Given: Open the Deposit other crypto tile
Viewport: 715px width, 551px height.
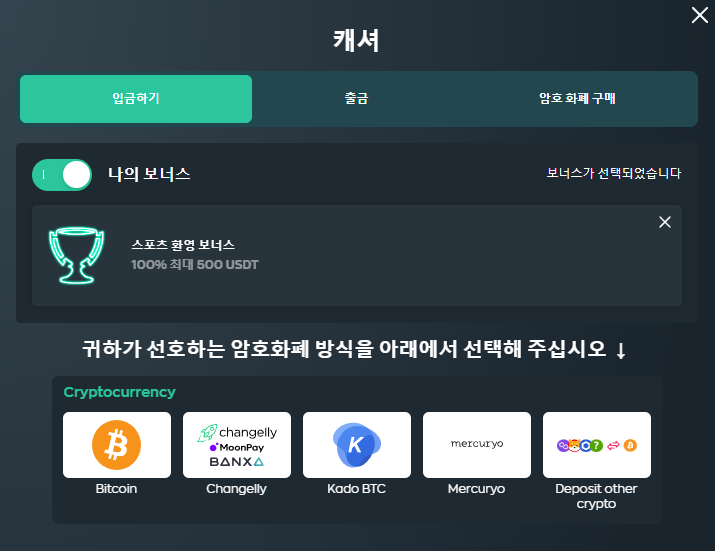Looking at the screenshot, I should pyautogui.click(x=596, y=445).
